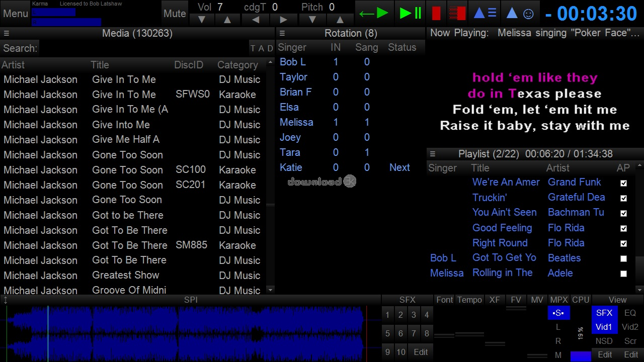Click the countdown timer display

(592, 14)
